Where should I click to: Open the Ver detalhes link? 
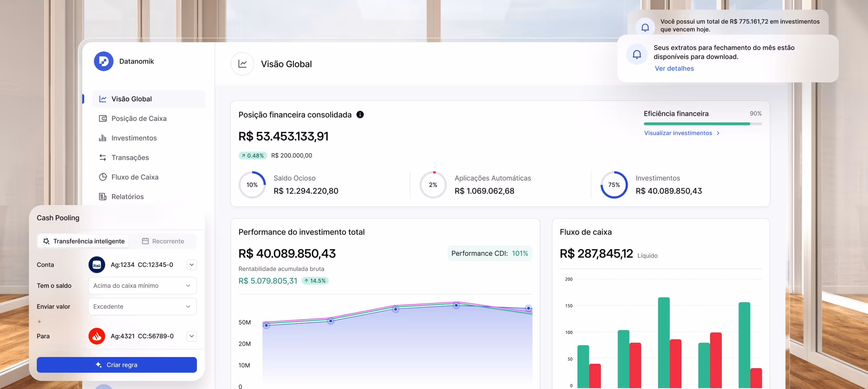tap(674, 68)
